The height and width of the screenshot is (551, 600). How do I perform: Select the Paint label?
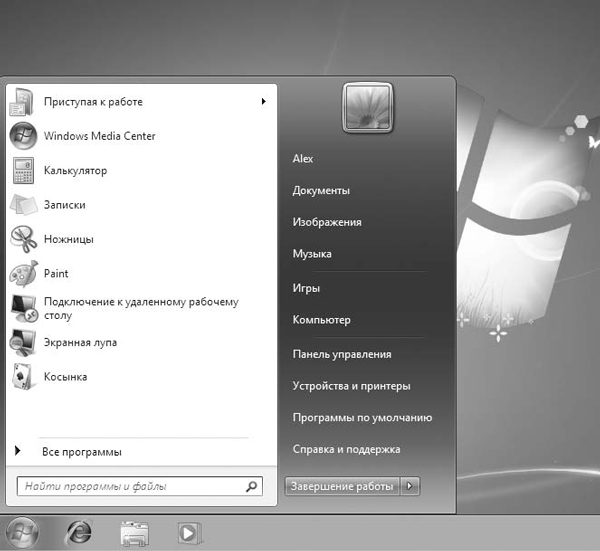(56, 274)
